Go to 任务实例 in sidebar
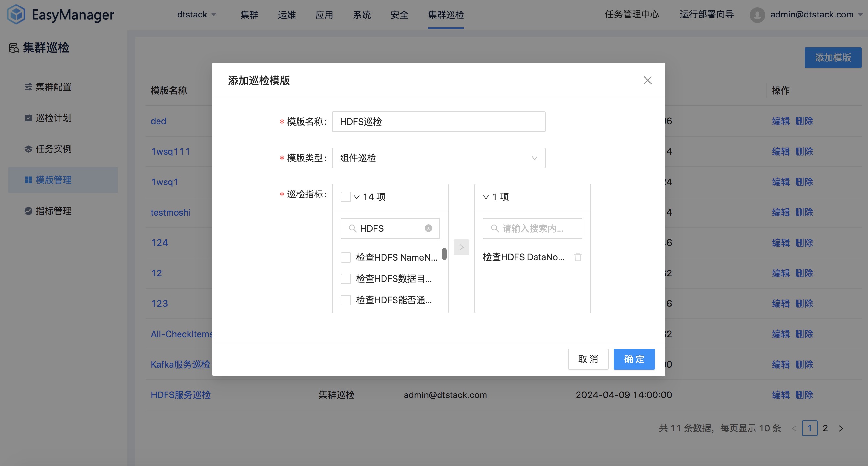868x466 pixels. pyautogui.click(x=54, y=149)
